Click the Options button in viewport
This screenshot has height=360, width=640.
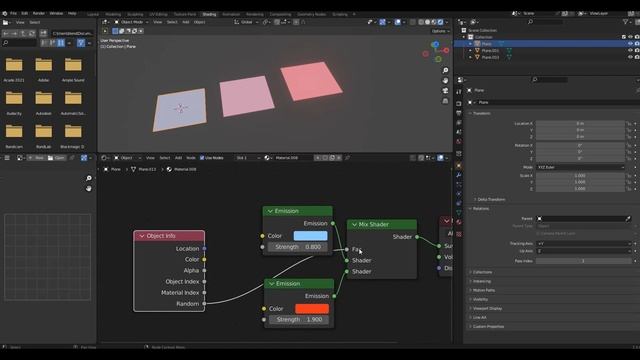tap(440, 31)
